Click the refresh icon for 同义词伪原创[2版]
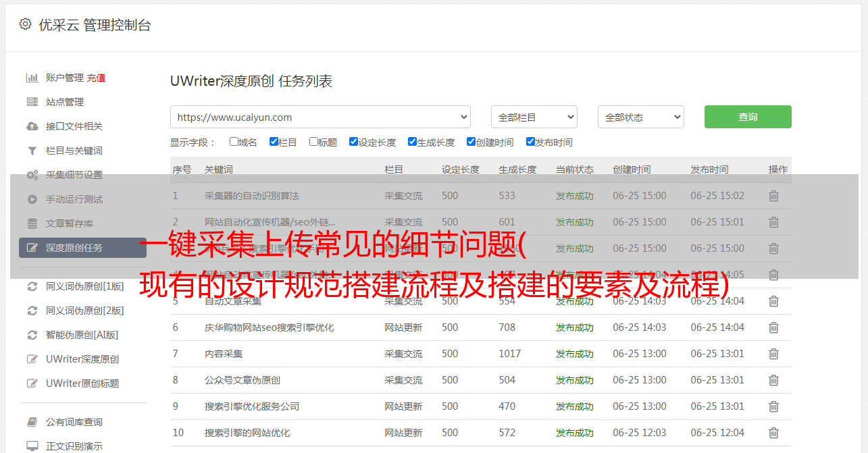 32,311
